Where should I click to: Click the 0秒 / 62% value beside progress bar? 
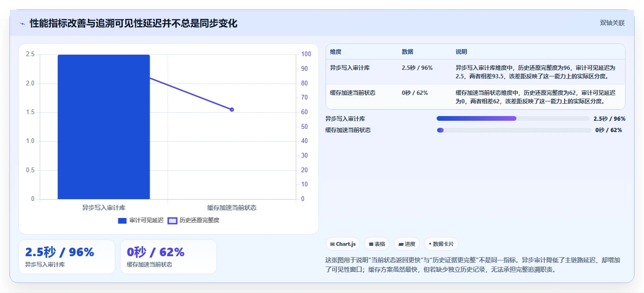609,130
